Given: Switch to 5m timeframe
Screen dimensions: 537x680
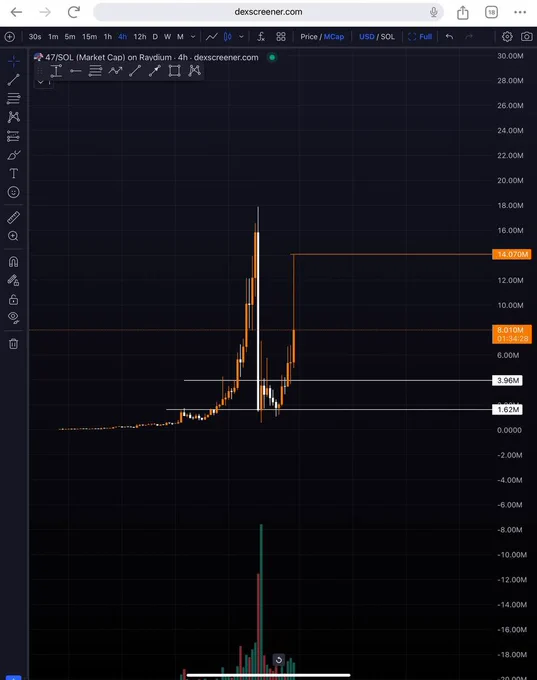Looking at the screenshot, I should 70,37.
